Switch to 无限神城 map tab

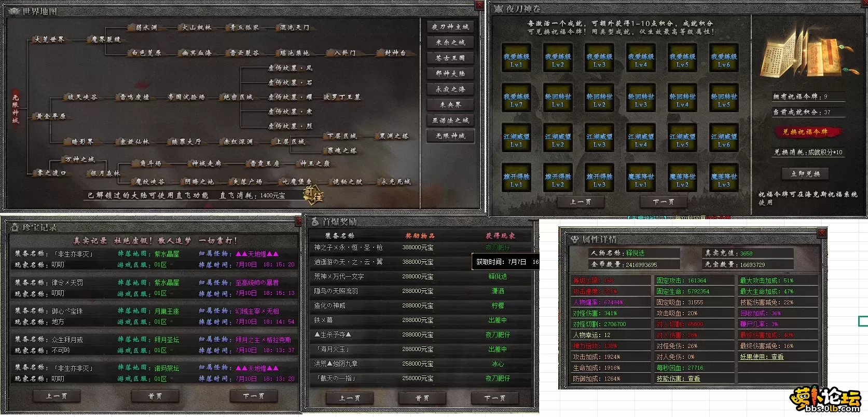click(x=450, y=136)
